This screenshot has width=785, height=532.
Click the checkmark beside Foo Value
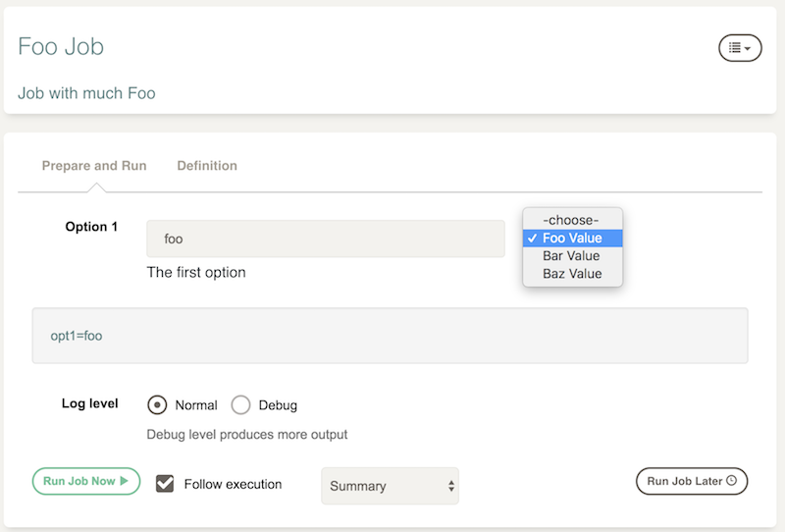[x=532, y=238]
